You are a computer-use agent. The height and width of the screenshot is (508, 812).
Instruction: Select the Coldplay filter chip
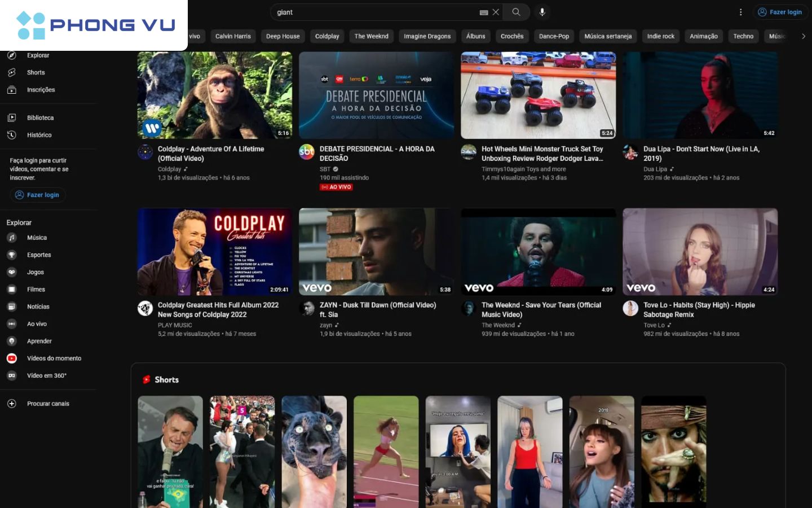(327, 36)
